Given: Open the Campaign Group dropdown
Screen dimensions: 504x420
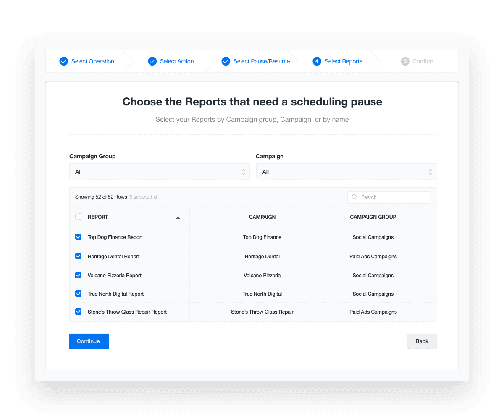Looking at the screenshot, I should click(160, 171).
